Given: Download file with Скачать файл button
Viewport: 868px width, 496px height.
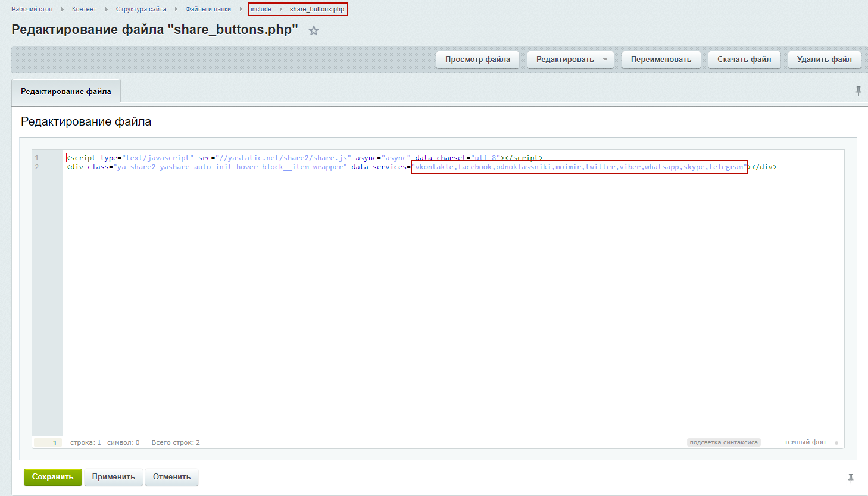Looking at the screenshot, I should pos(744,60).
